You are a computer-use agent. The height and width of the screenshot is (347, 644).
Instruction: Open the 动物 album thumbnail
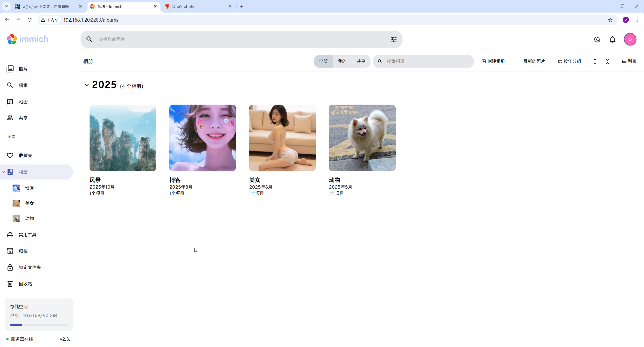pyautogui.click(x=362, y=138)
